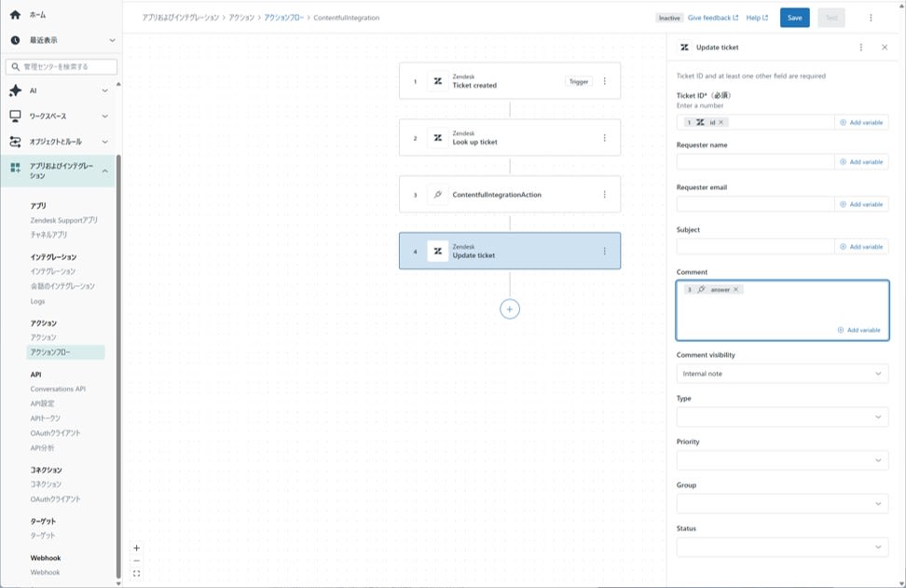
Task: Remove the id variable from Ticket ID
Action: 721,122
